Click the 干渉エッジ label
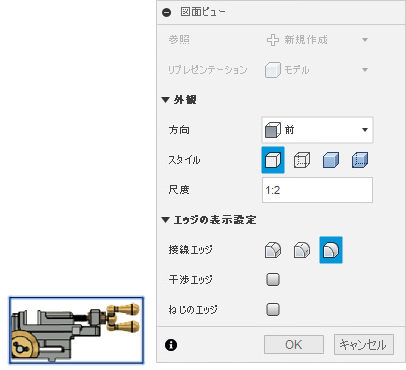This screenshot has height=370, width=406. (190, 280)
